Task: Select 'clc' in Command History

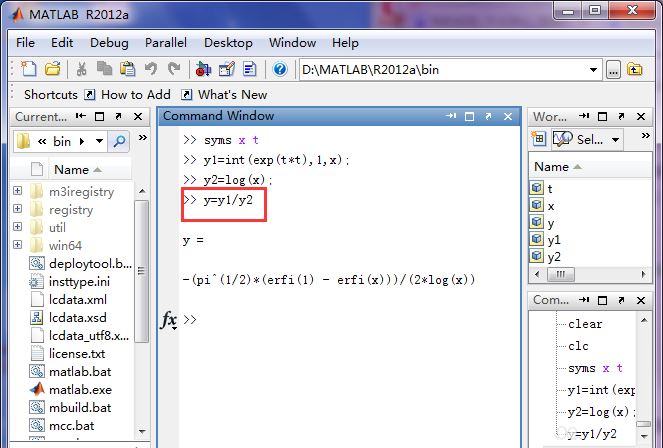Action: coord(578,346)
